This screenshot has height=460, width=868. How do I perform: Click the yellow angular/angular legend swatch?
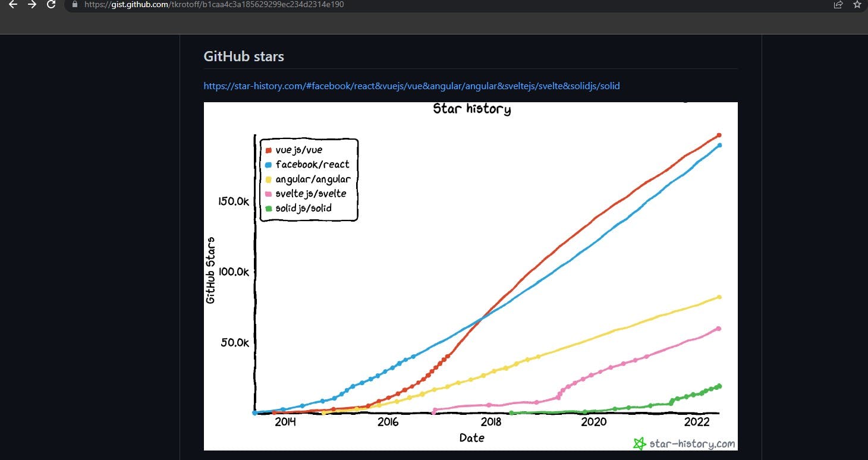268,179
